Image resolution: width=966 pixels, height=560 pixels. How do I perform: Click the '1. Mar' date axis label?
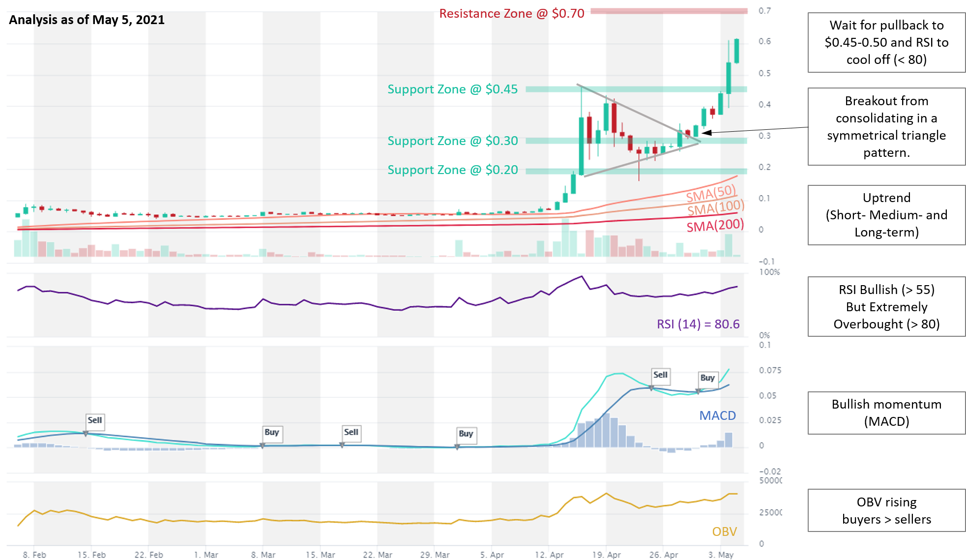(206, 555)
